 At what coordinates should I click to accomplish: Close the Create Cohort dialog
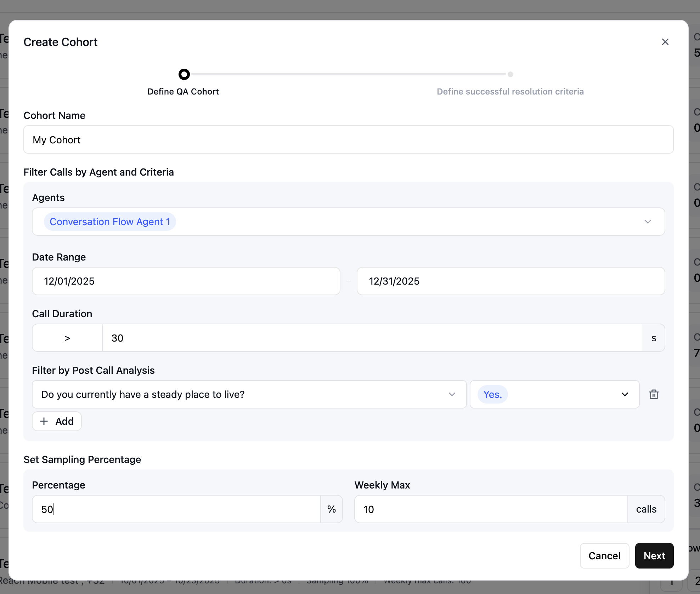tap(665, 42)
